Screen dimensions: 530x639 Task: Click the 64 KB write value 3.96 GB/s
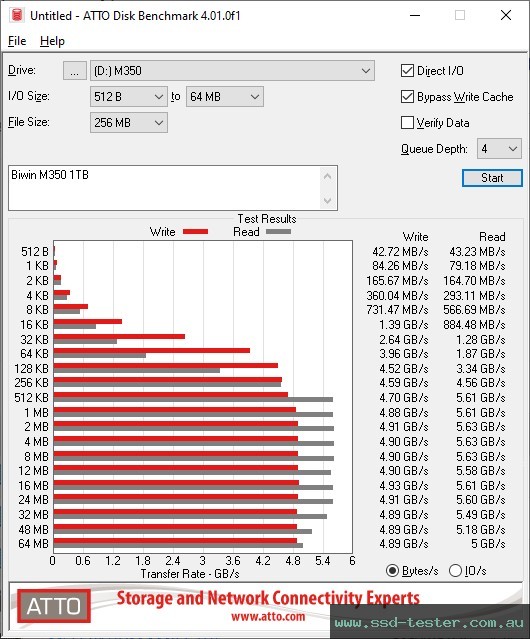click(404, 354)
